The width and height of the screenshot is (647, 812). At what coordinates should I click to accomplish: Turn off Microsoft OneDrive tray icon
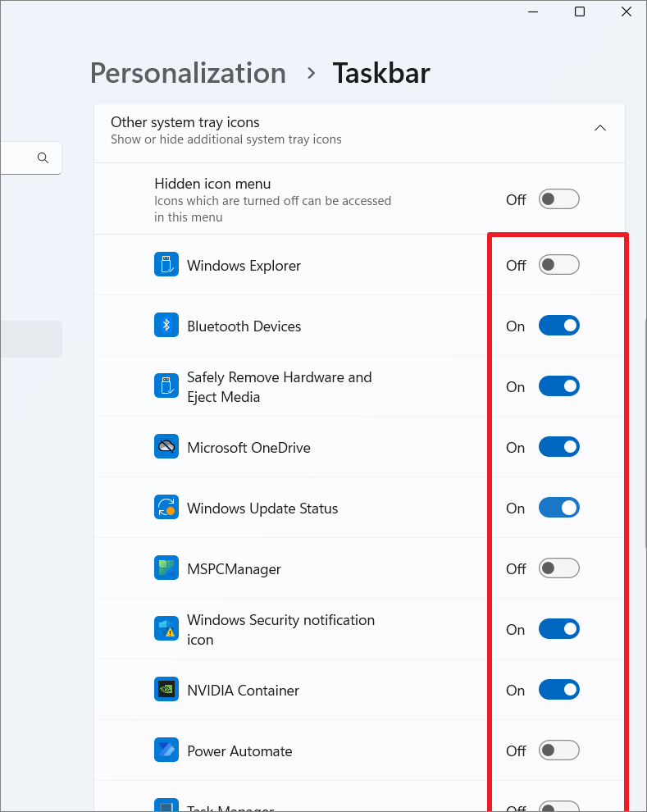pos(558,446)
